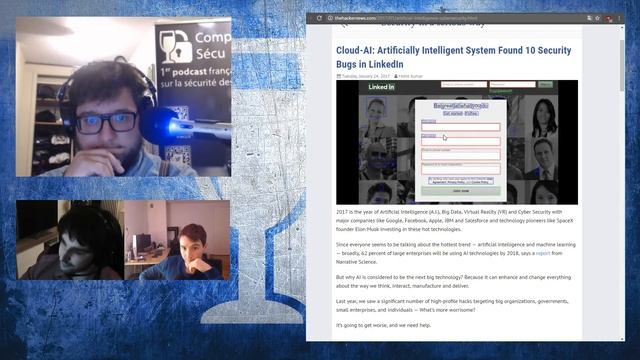The image size is (640, 360).
Task: Select the thehackernews.com address bar
Action: tap(457, 18)
